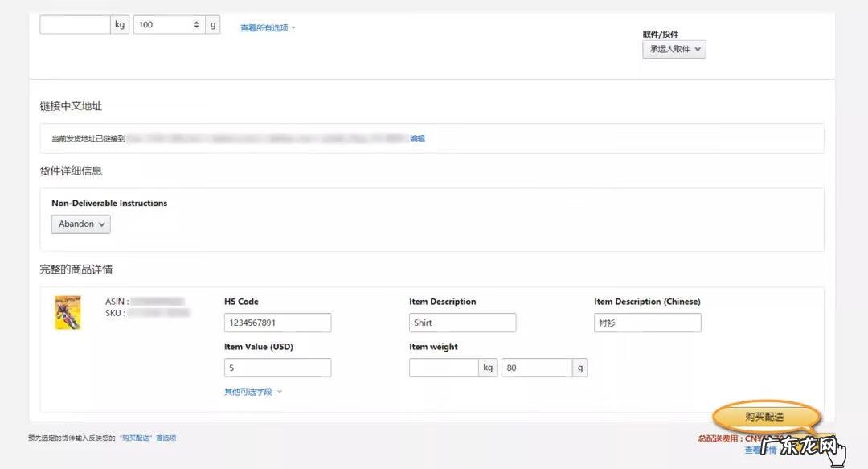Open the Non-Deliverable Instructions Abandon dropdown

(x=81, y=224)
